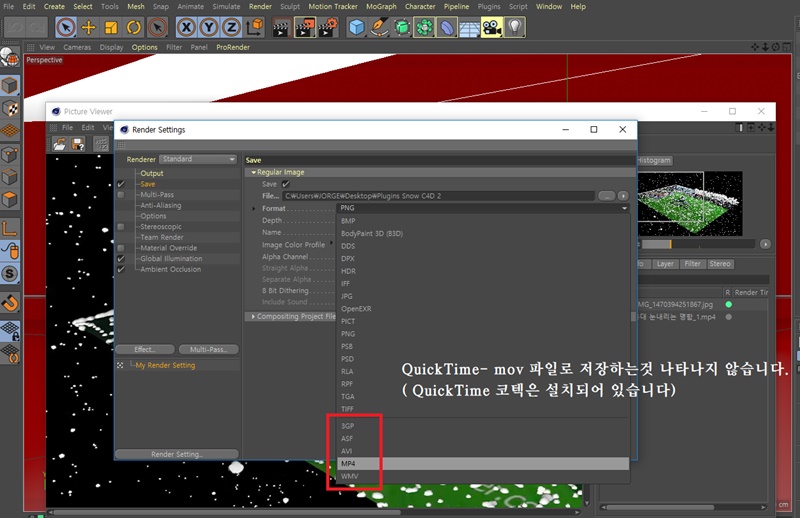The height and width of the screenshot is (518, 800).
Task: Toggle the Save setting checkbox in list
Action: [x=121, y=184]
